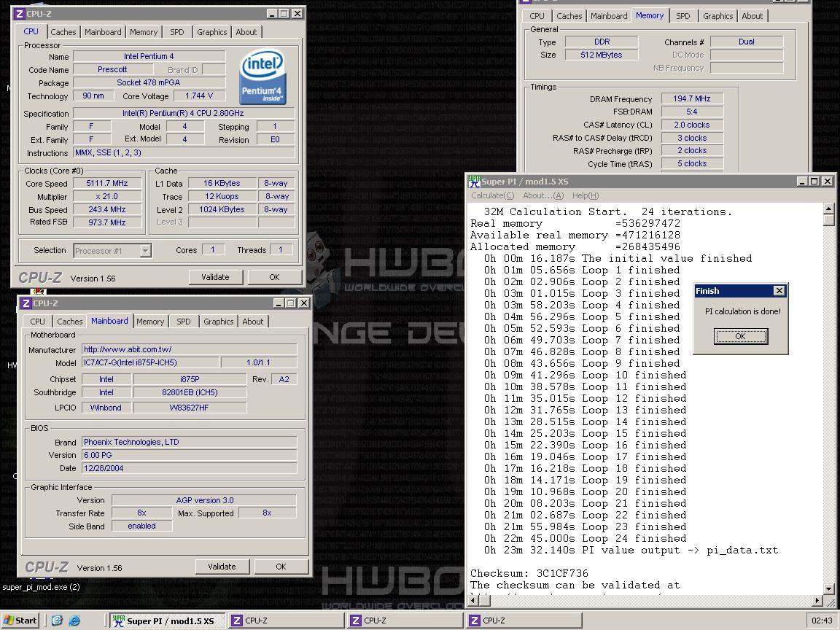
Task: Click Checksum: 3C1CF736 line
Action: pyautogui.click(x=529, y=573)
